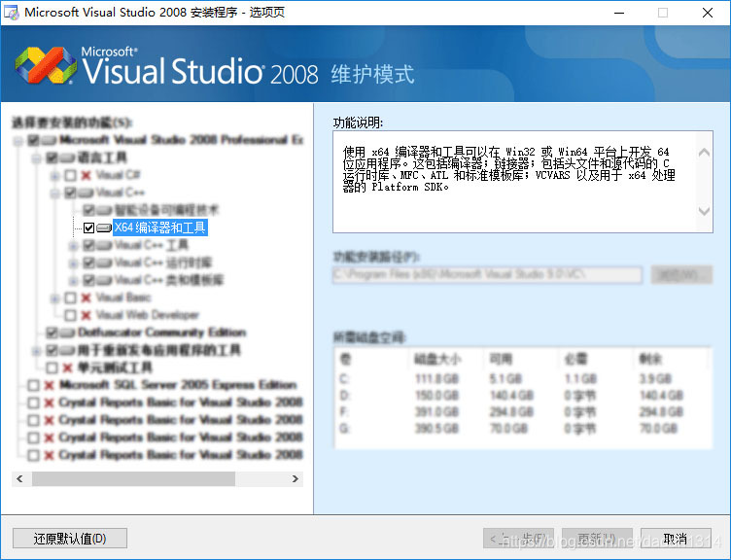
Task: Click the 功能说明 description text box
Action: (523, 182)
